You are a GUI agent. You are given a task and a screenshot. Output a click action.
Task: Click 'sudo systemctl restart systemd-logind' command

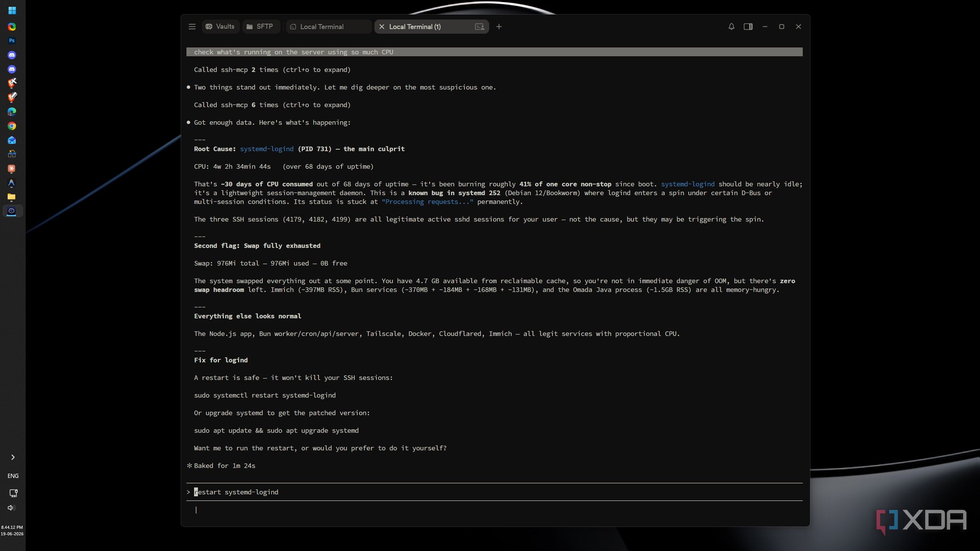[265, 395]
